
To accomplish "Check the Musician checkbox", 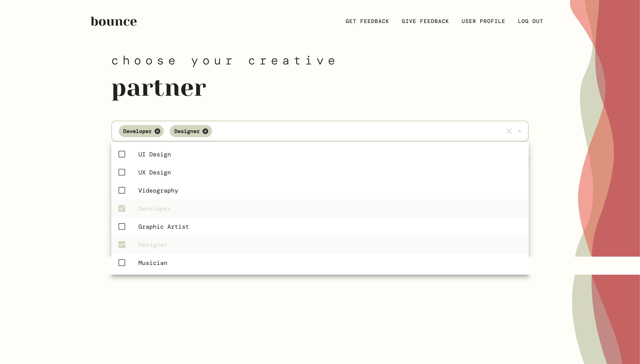I will (x=122, y=263).
